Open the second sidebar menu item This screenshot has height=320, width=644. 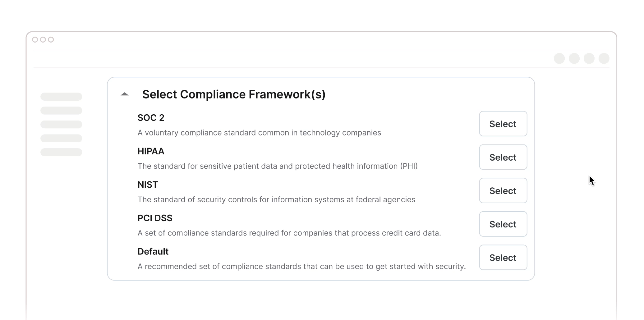[61, 111]
